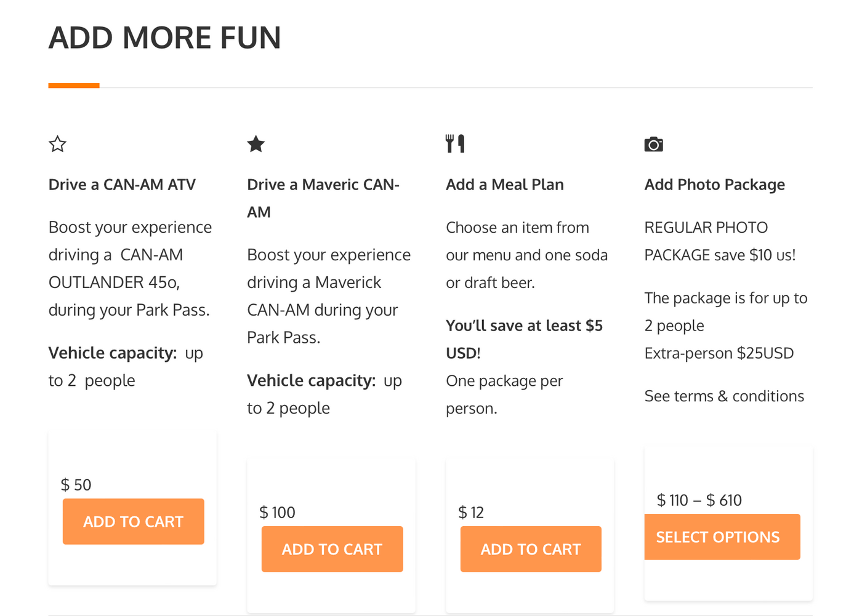Click the $ 100 price label
Screen dimensions: 862x616
click(278, 513)
